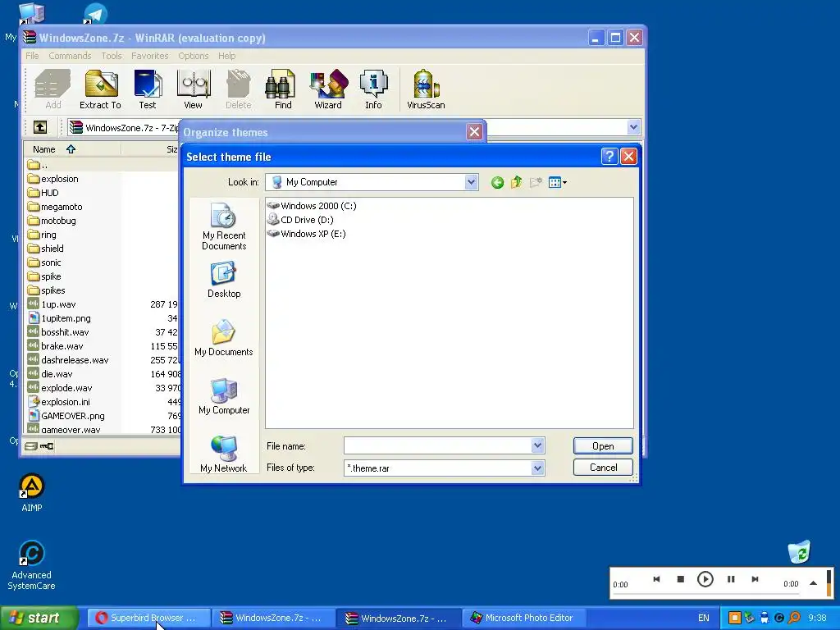Click the help question mark in dialog title
This screenshot has width=840, height=630.
[x=609, y=157]
